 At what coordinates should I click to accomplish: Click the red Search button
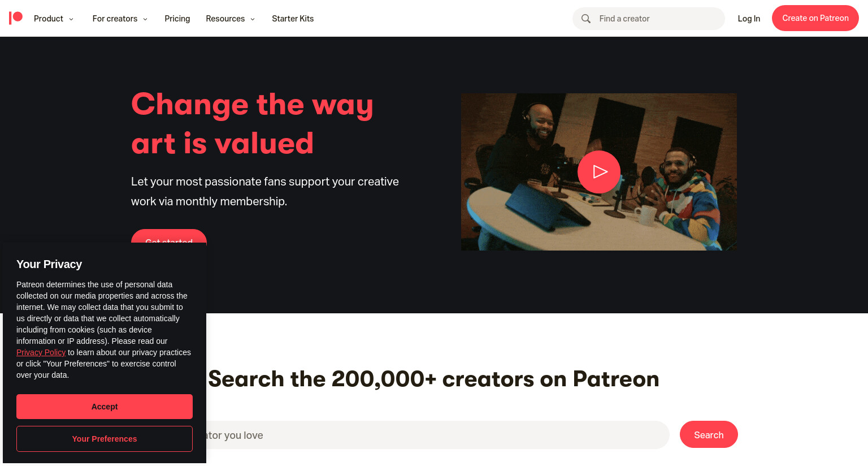pyautogui.click(x=709, y=434)
